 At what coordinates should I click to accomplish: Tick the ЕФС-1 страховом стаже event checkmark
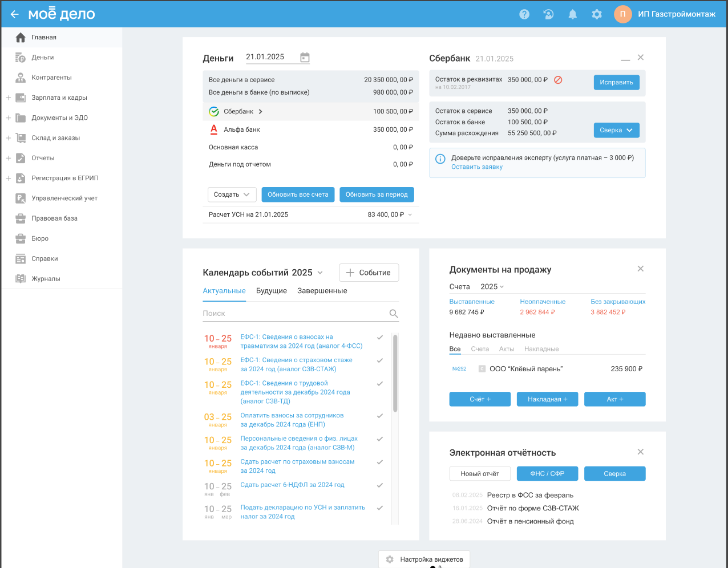click(x=380, y=360)
